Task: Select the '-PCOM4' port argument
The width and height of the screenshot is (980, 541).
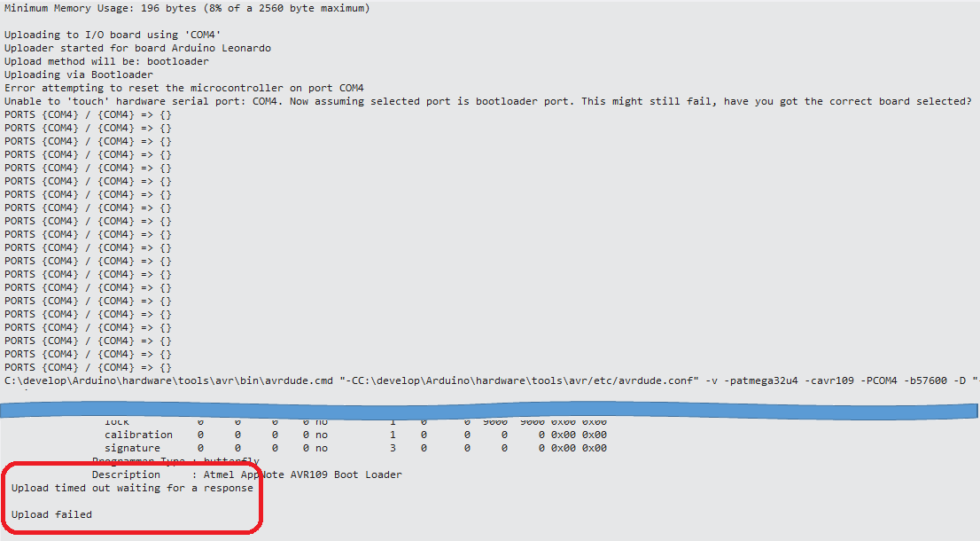Action: [x=879, y=380]
